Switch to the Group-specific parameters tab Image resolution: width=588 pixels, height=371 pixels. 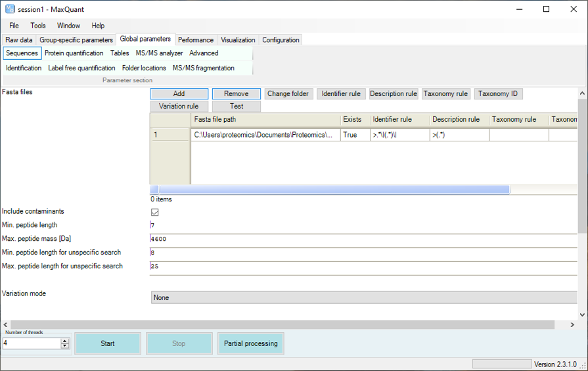[76, 40]
